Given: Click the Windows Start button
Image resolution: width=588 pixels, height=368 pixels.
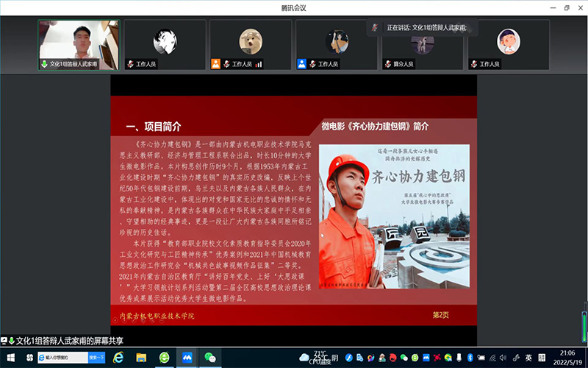Looking at the screenshot, I should 9,357.
